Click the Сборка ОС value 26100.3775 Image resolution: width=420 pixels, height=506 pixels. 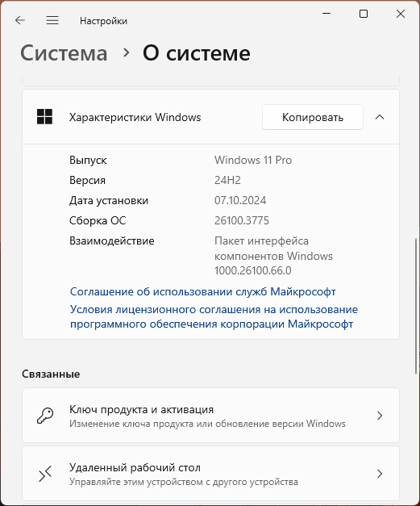pyautogui.click(x=242, y=221)
